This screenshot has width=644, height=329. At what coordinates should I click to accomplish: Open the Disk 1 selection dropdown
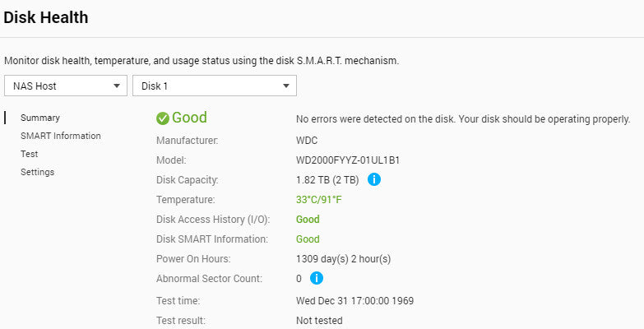[215, 86]
